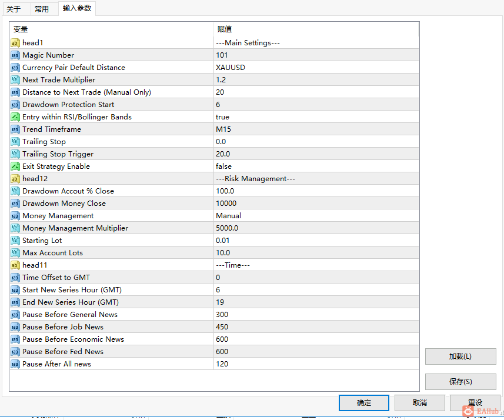The width and height of the screenshot is (504, 420).
Task: Click the icon beside Trend Timeframe
Action: coord(15,129)
